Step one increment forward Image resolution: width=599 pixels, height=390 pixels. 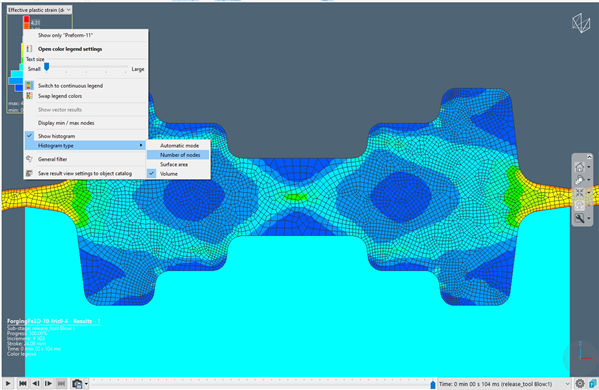(x=49, y=383)
